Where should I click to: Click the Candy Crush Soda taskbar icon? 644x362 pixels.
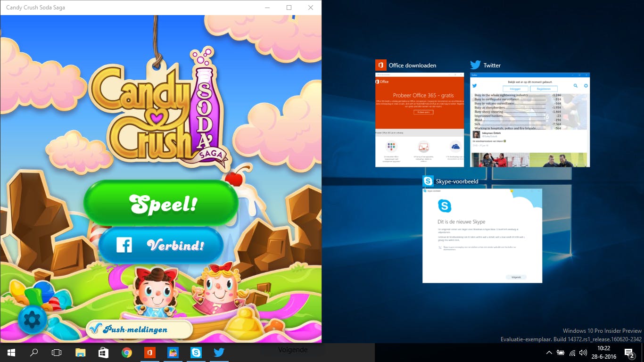[x=173, y=353]
